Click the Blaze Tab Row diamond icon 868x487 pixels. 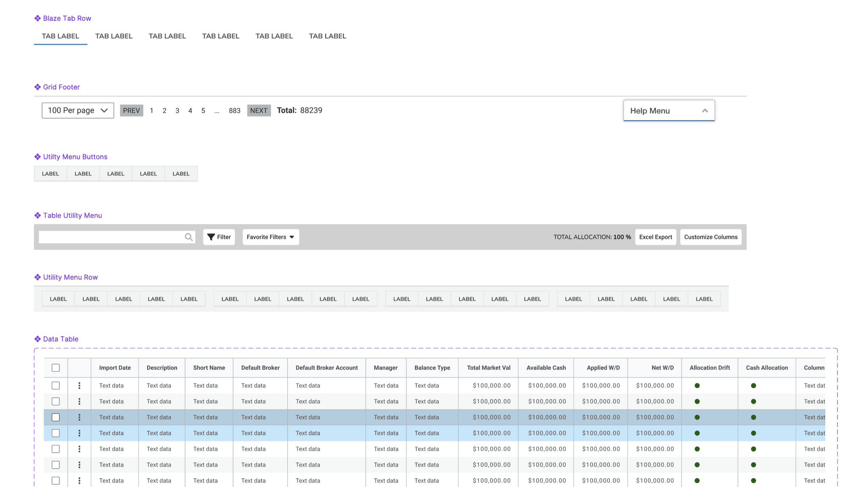pos(37,18)
